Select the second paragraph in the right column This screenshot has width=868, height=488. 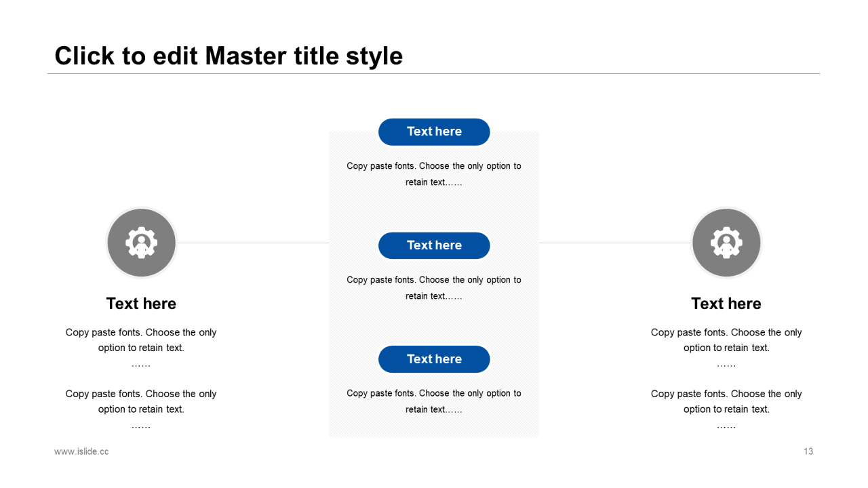[x=726, y=401]
